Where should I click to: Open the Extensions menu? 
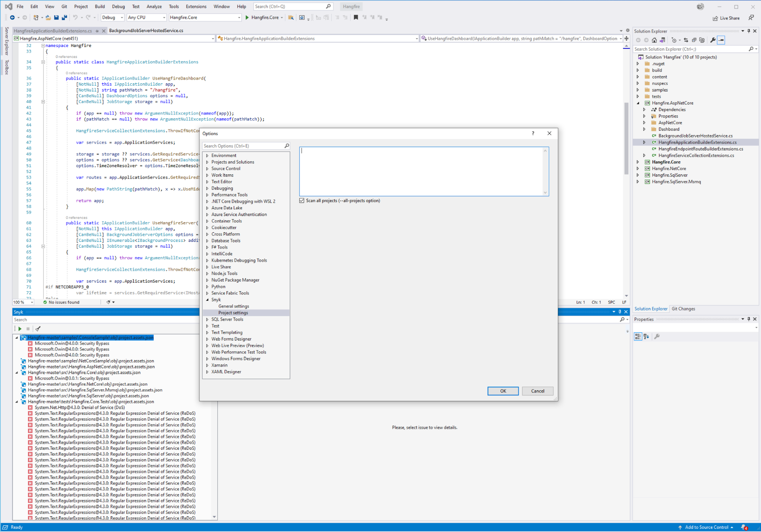(x=196, y=6)
